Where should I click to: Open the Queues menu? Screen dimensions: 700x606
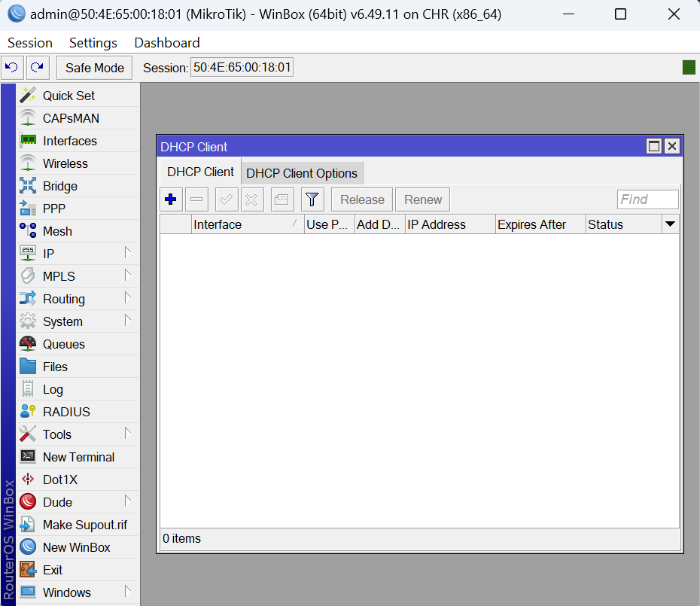click(78, 344)
